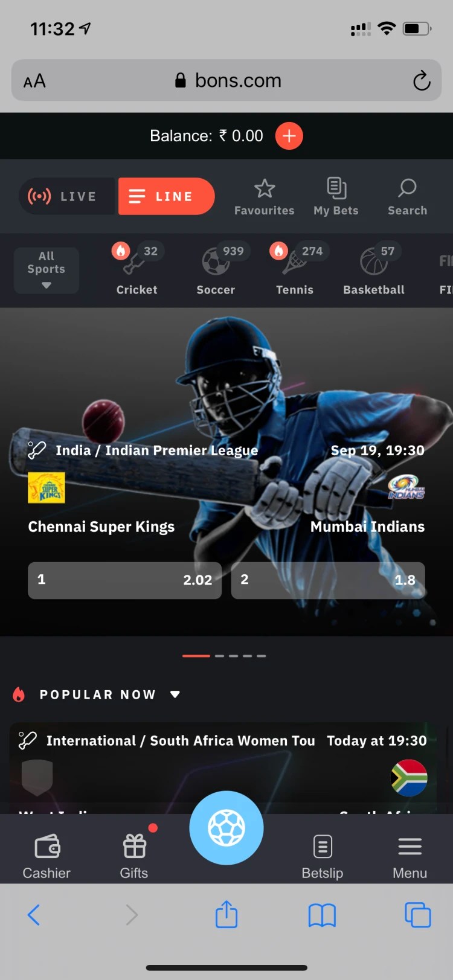Bet on Chennai Super Kings at 2.02
Screen dimensions: 453x980
point(124,580)
